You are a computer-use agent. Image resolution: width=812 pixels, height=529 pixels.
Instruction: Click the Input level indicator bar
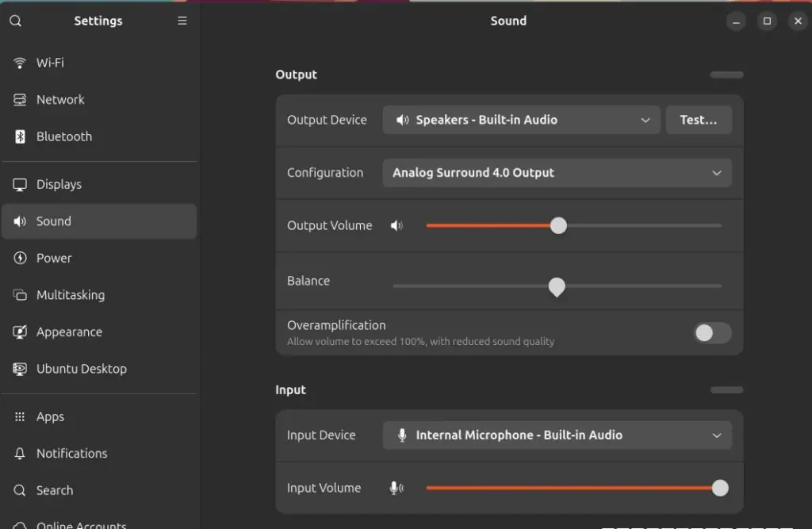726,389
